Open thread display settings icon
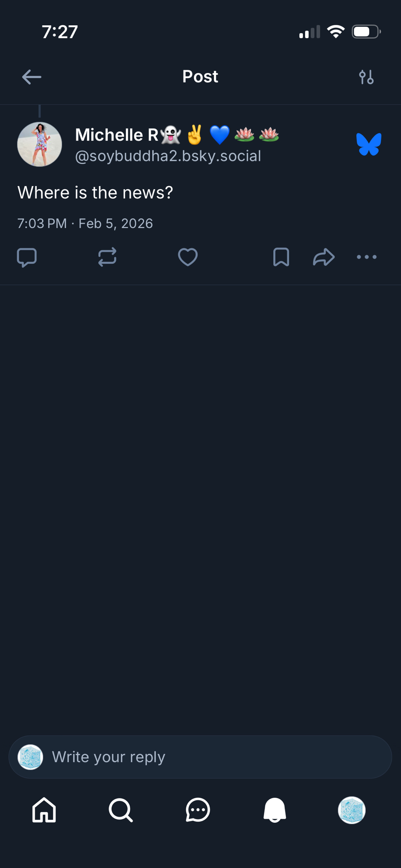401x868 pixels. (366, 77)
